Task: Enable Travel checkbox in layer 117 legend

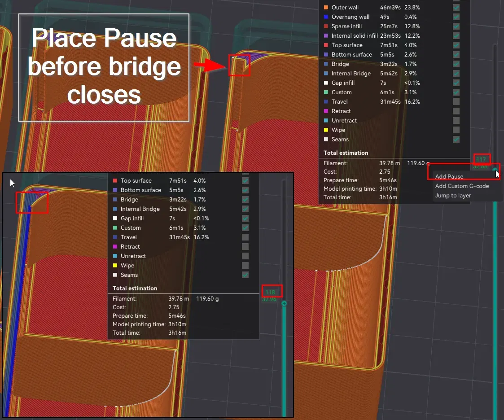Action: coord(456,101)
